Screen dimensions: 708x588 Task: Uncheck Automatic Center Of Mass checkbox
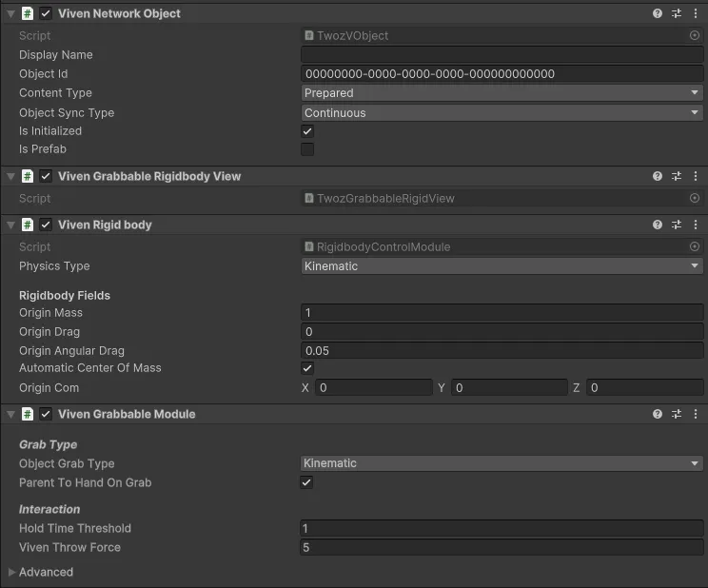307,368
